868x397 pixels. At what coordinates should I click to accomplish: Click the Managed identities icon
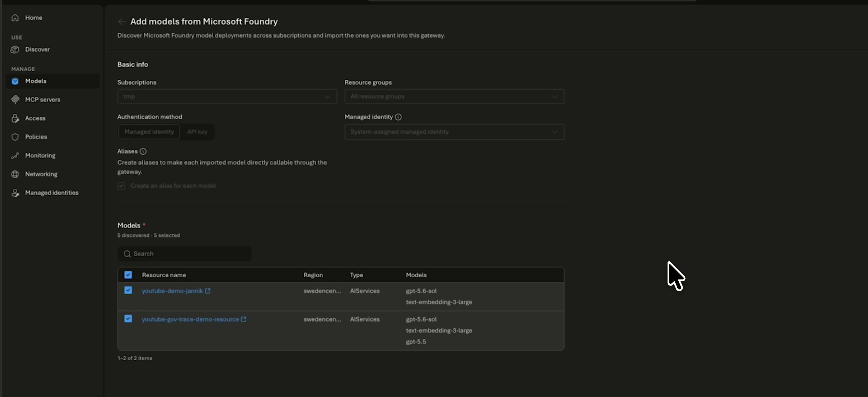pyautogui.click(x=15, y=193)
